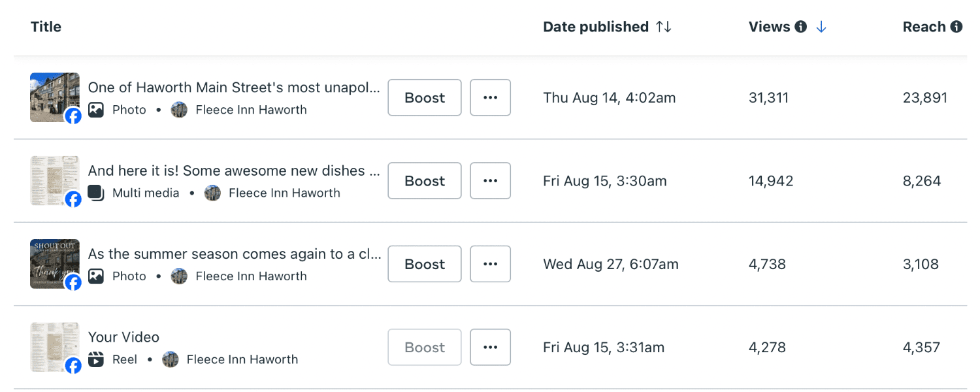Click the Views column header
Screen dimensions: 980x392
pos(769,27)
